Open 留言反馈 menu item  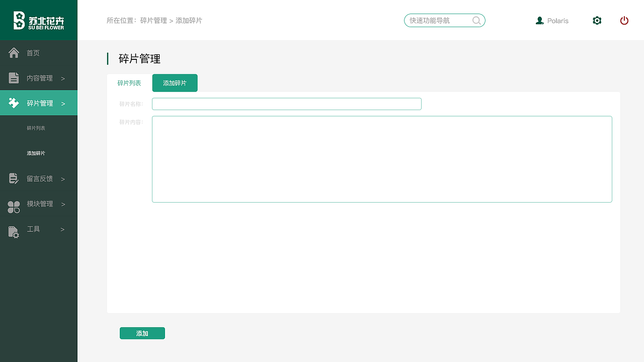(x=39, y=178)
